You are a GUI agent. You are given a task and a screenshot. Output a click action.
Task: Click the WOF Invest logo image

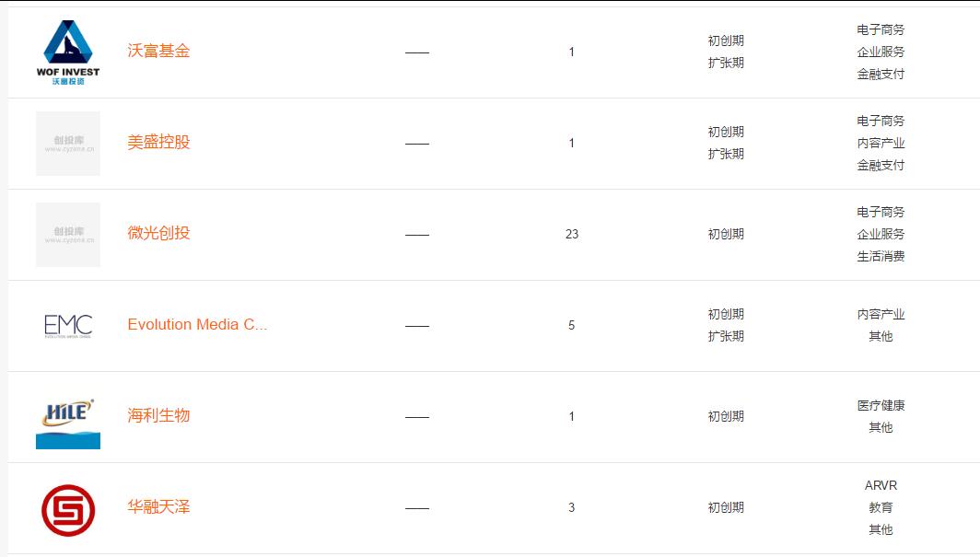(68, 52)
